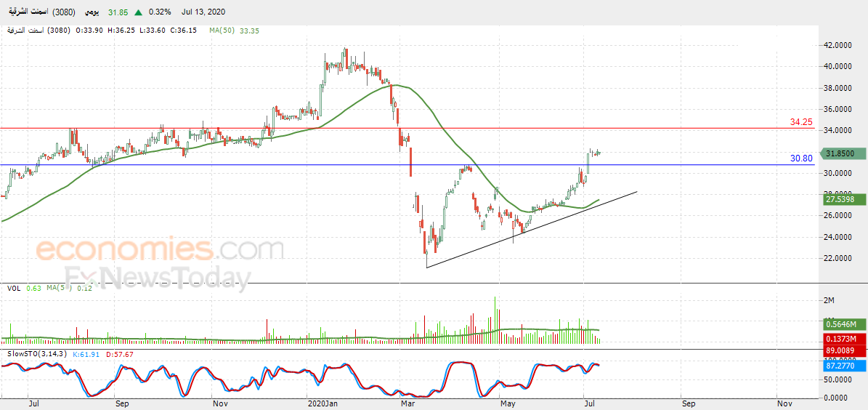Click the 22.0000 price axis label
Viewport: 868px width, 410px height.
(838, 258)
